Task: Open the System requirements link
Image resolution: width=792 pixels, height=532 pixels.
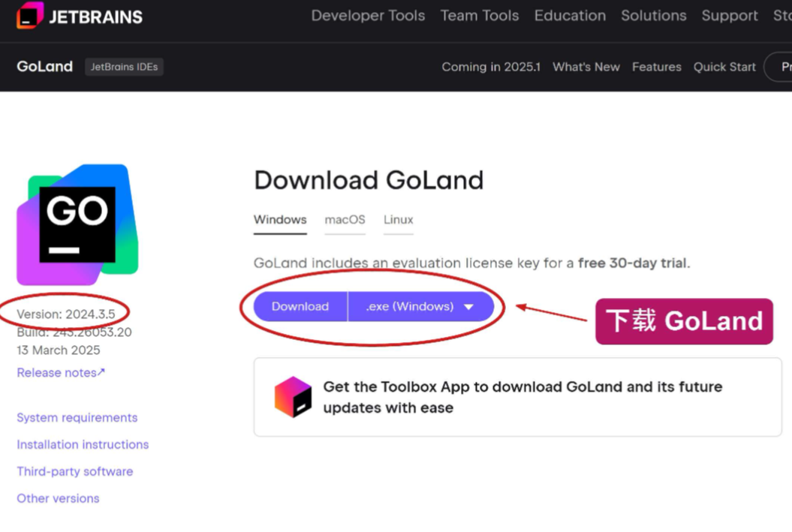Action: click(77, 418)
